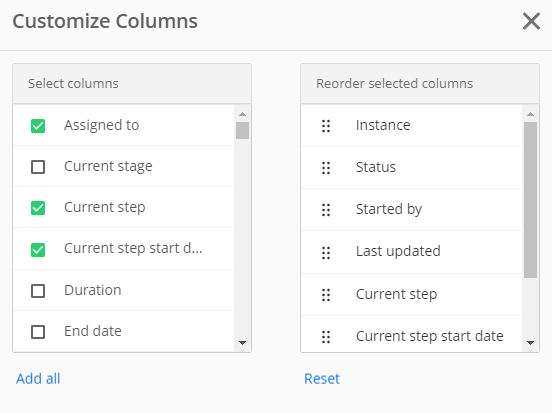Close the Customize Columns dialog
The image size is (552, 413).
(531, 21)
